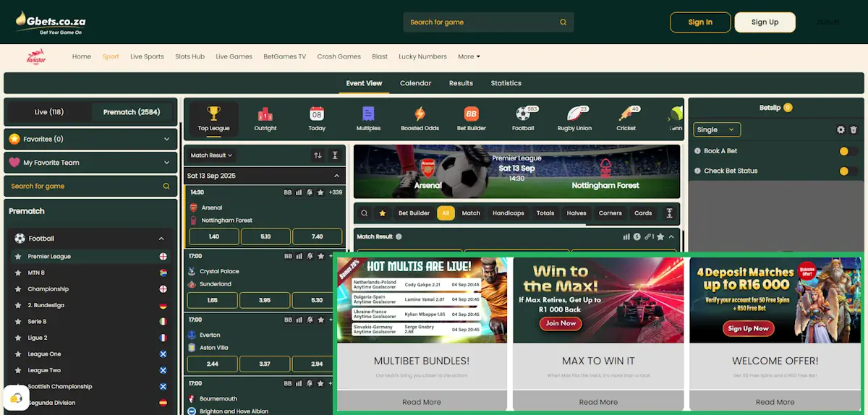Switch to the Calendar tab

point(415,83)
